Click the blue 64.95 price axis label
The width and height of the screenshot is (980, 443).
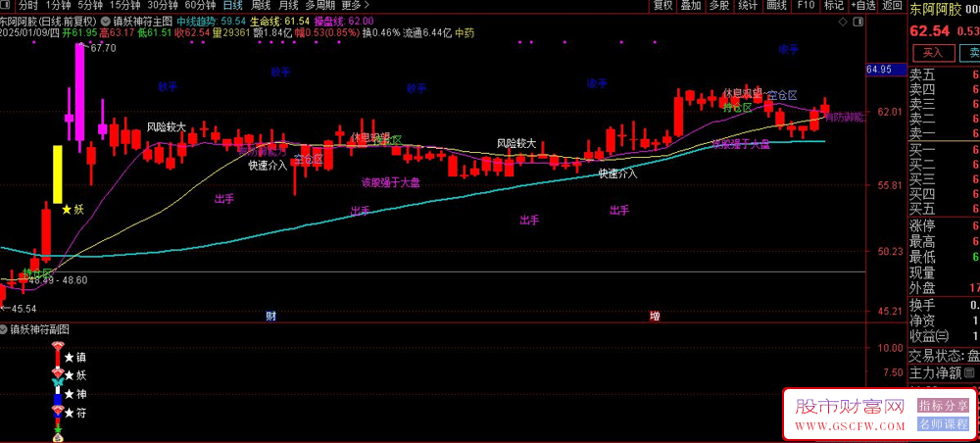(x=879, y=71)
